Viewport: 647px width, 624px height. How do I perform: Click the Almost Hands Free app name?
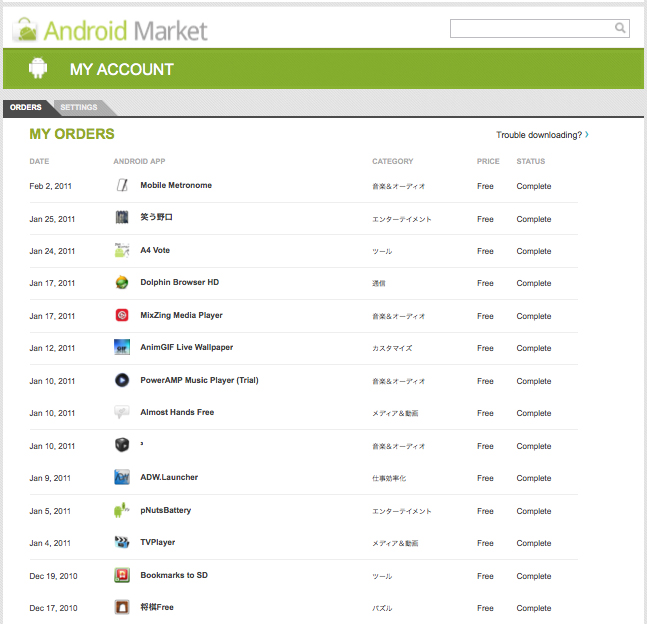[177, 413]
